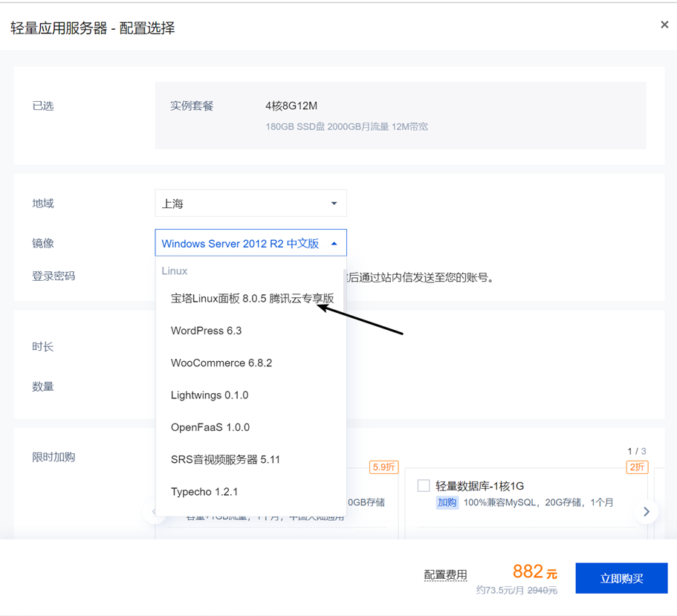Image resolution: width=677 pixels, height=616 pixels.
Task: Click the 5.9折 discount badge
Action: tap(384, 467)
